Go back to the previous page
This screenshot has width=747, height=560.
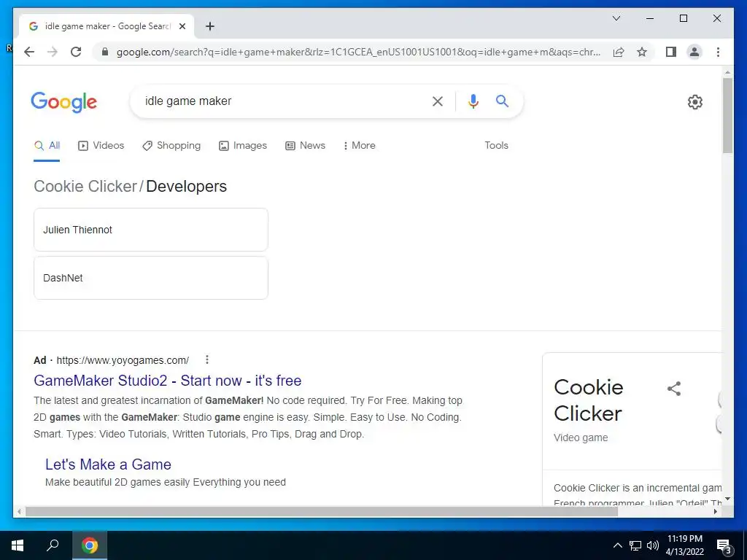(29, 52)
